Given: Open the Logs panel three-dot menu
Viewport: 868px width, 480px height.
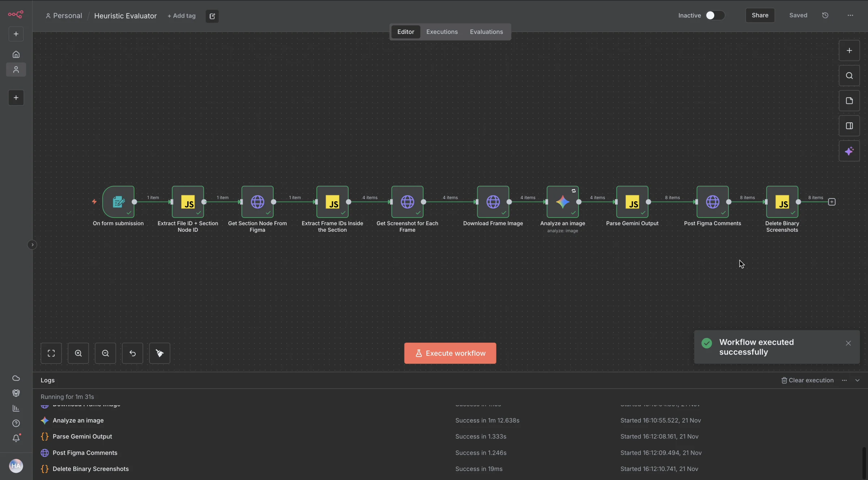Looking at the screenshot, I should (x=844, y=380).
